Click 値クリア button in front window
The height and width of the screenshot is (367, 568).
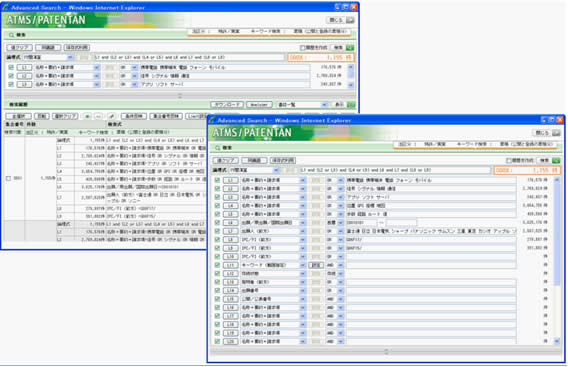(x=225, y=160)
